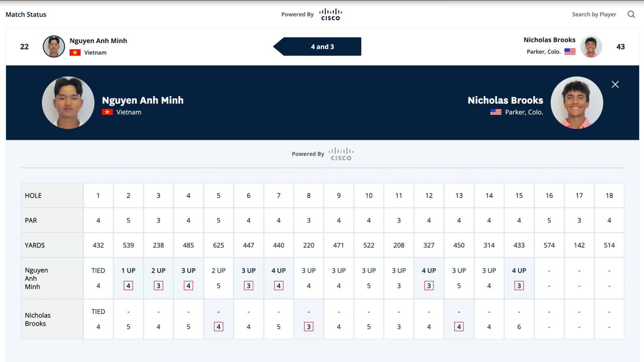Click the 4 UP status on hole 15
This screenshot has height=362, width=644.
[x=519, y=271]
